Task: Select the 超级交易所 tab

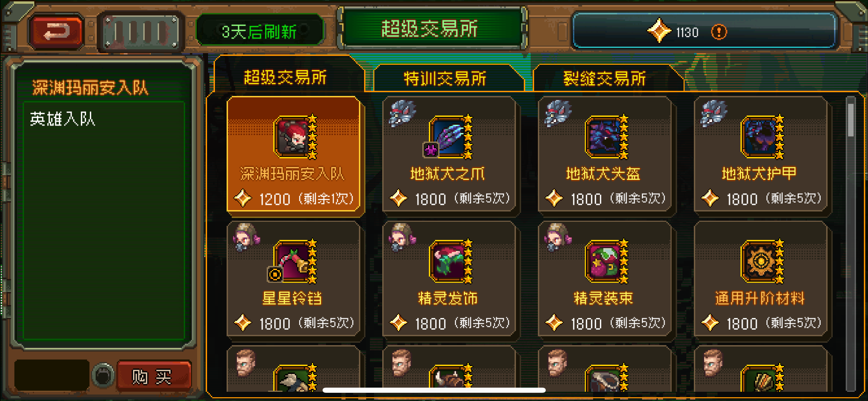Action: tap(285, 77)
